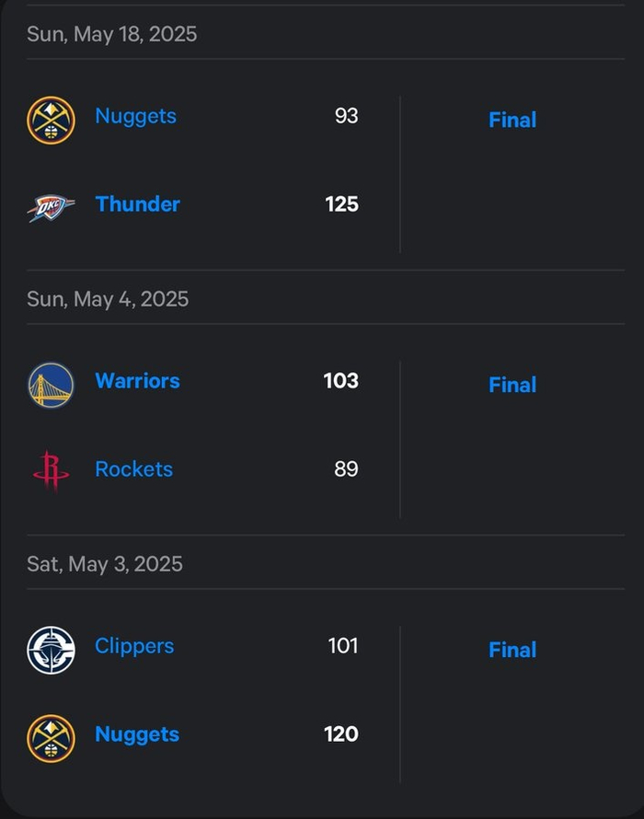The image size is (644, 819).
Task: Click the Rockets score of 89
Action: pyautogui.click(x=346, y=469)
